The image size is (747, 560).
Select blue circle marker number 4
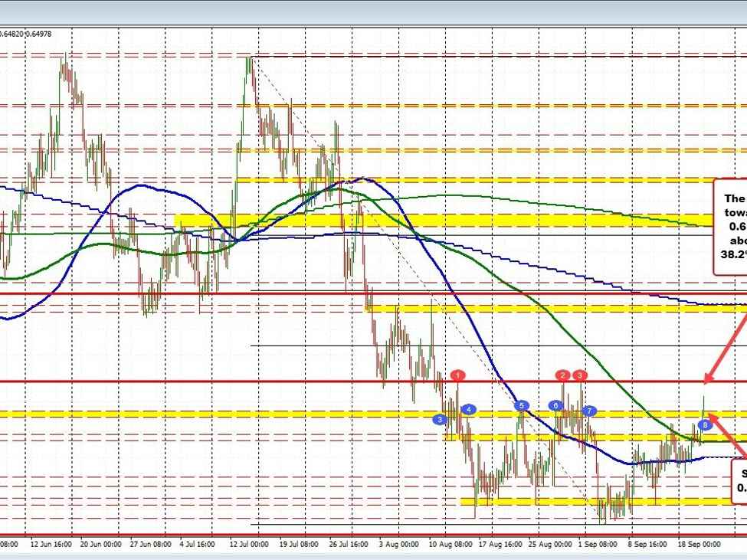(469, 409)
